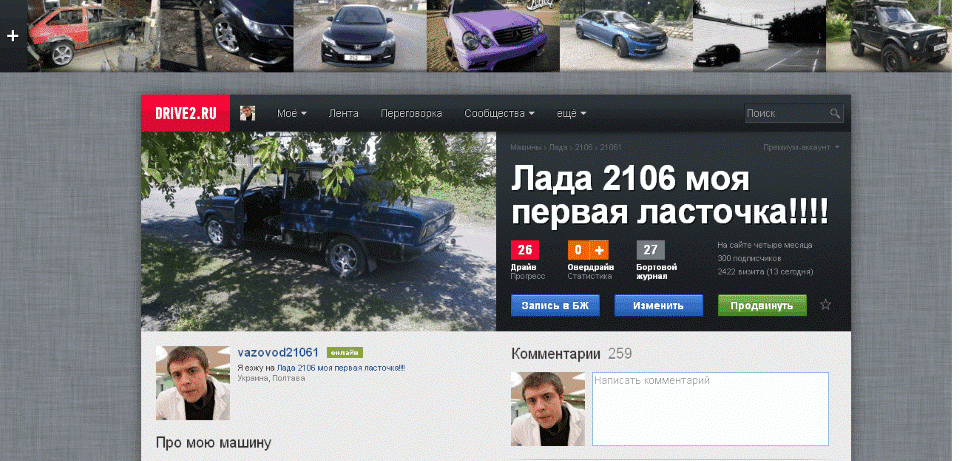Open the blue Mercedes coupe thumbnail
Image resolution: width=960 pixels, height=461 pixels.
pos(626,36)
